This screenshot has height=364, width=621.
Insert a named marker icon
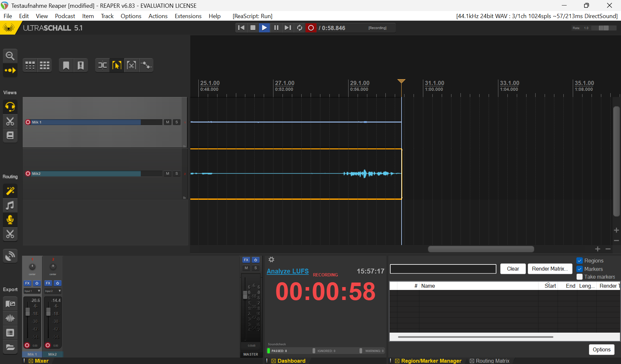[81, 65]
